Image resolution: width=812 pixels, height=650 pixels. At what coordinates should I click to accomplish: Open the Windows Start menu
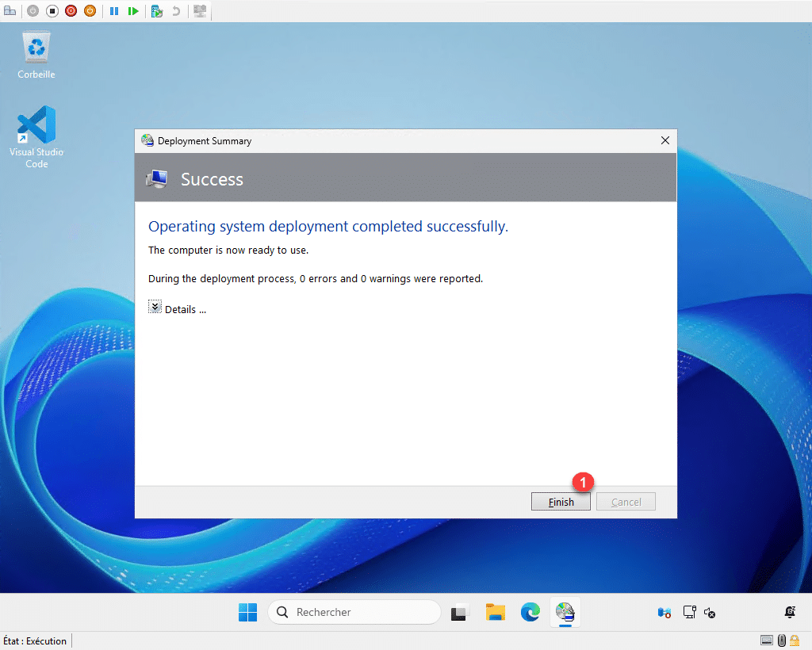click(x=247, y=612)
